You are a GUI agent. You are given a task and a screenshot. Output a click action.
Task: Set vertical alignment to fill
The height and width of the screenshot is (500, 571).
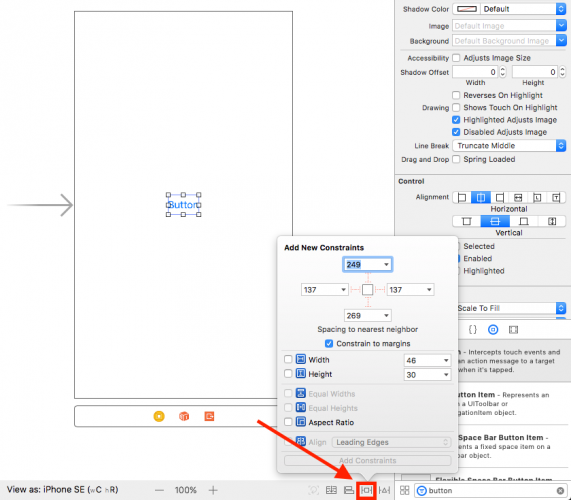[552, 221]
